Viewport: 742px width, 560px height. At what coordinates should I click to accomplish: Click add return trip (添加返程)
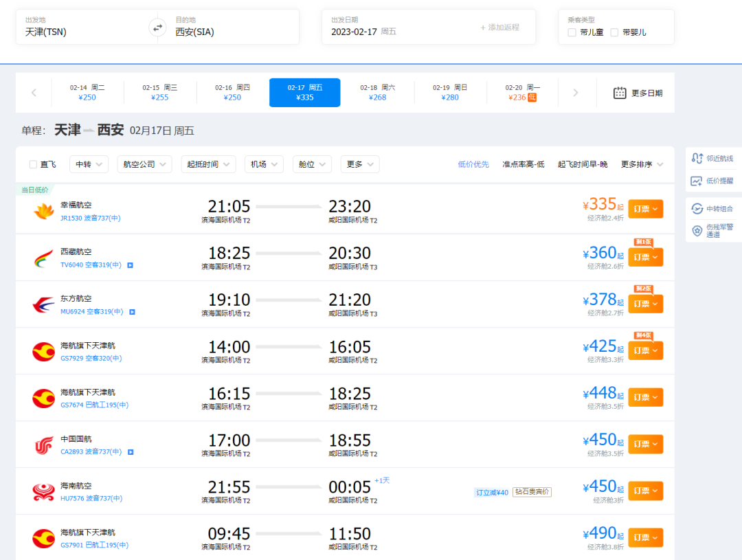tap(499, 27)
